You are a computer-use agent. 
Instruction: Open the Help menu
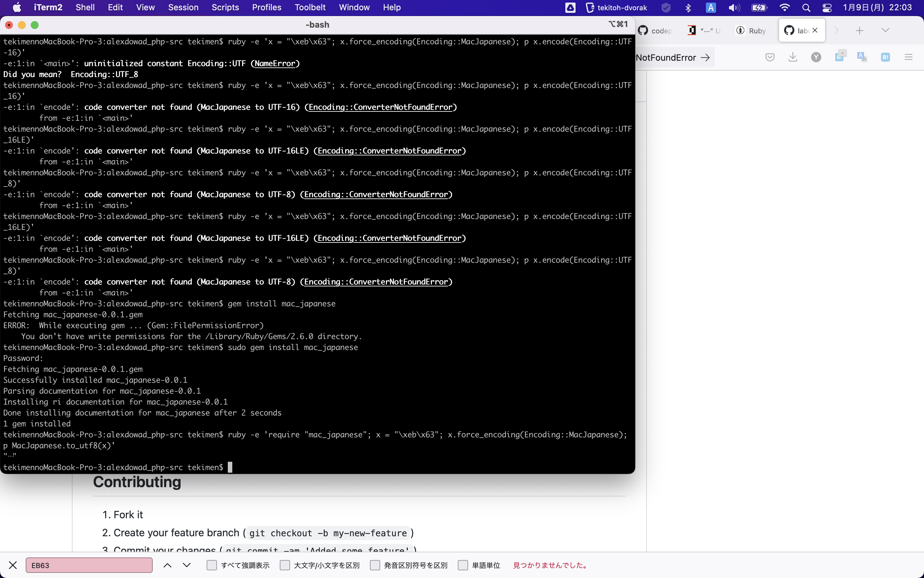click(x=392, y=7)
